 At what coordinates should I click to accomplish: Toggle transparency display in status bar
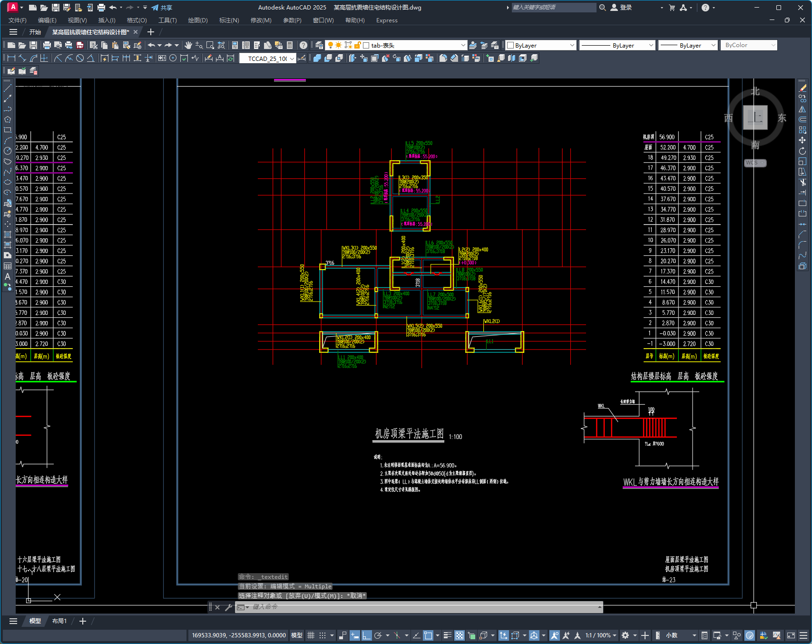(x=460, y=635)
